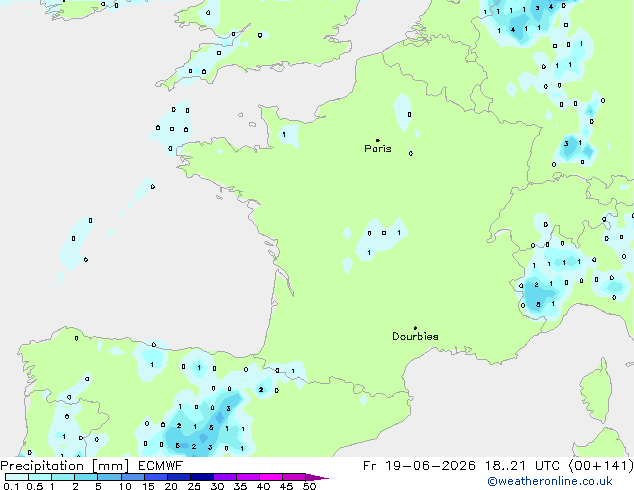Click the ECMWF model label

[x=161, y=466]
